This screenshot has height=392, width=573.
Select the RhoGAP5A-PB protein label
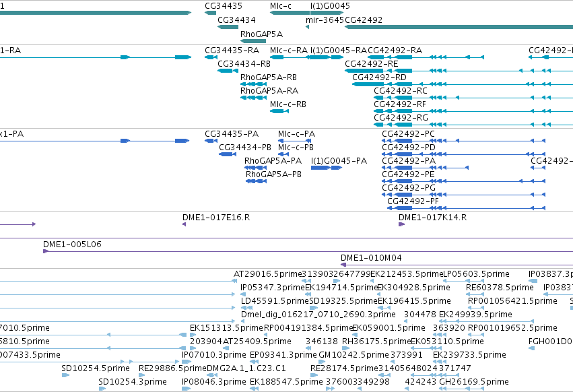coord(274,174)
